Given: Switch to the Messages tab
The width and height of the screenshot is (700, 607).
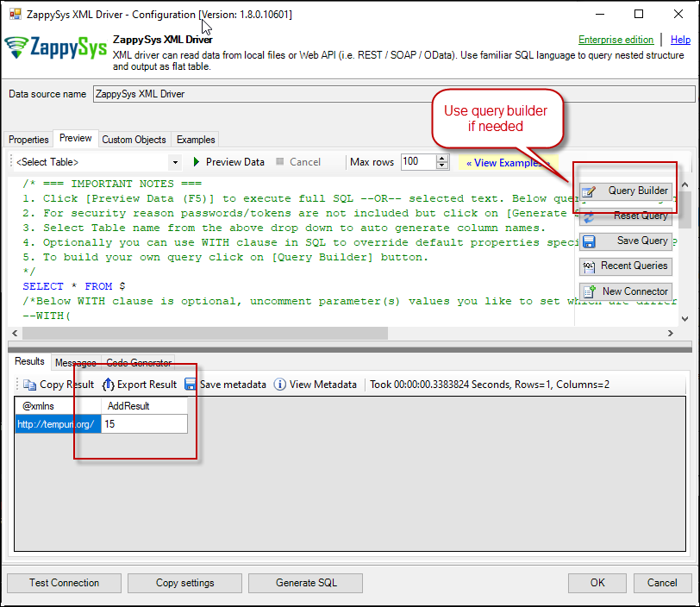Looking at the screenshot, I should tap(76, 363).
